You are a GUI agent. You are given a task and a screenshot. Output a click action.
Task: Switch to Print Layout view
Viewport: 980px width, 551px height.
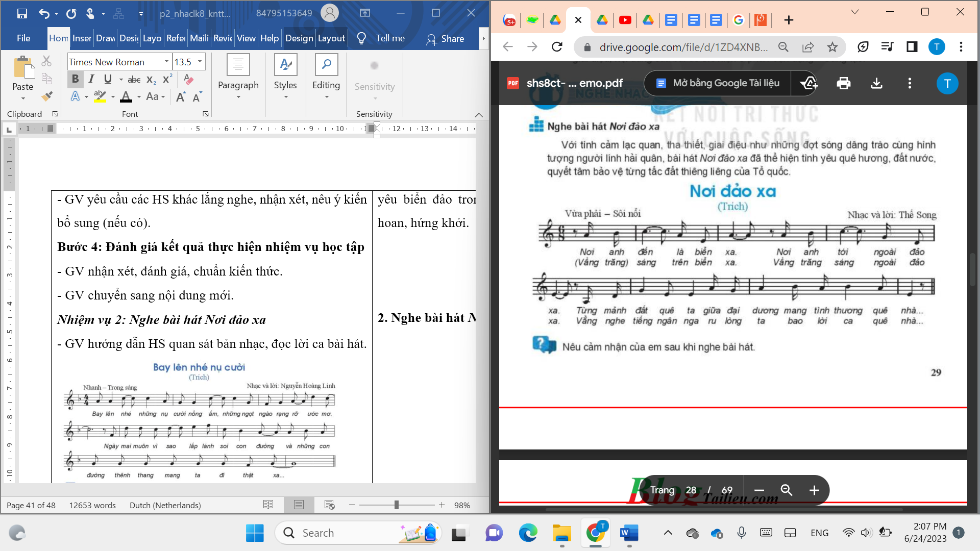(x=299, y=505)
